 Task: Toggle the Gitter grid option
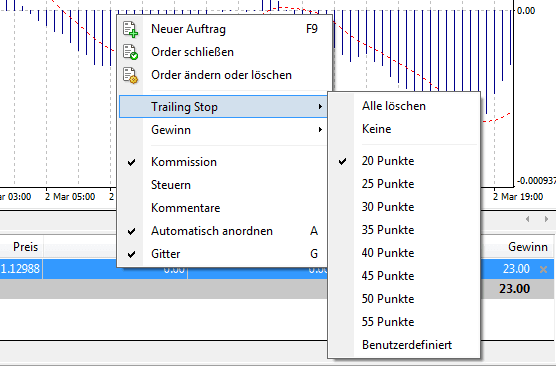pyautogui.click(x=223, y=254)
